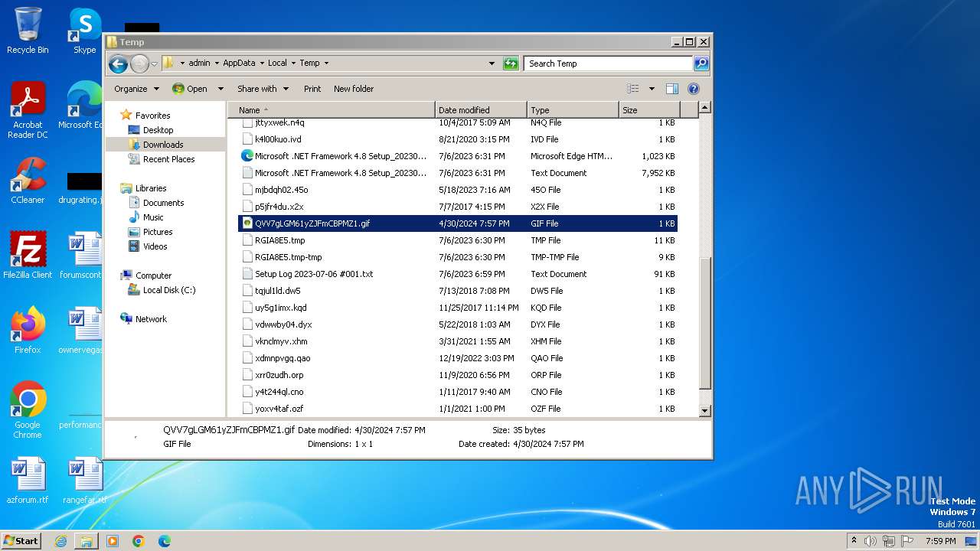The height and width of the screenshot is (551, 980).
Task: Expand the Local breadcrumb arrow
Action: pos(293,64)
